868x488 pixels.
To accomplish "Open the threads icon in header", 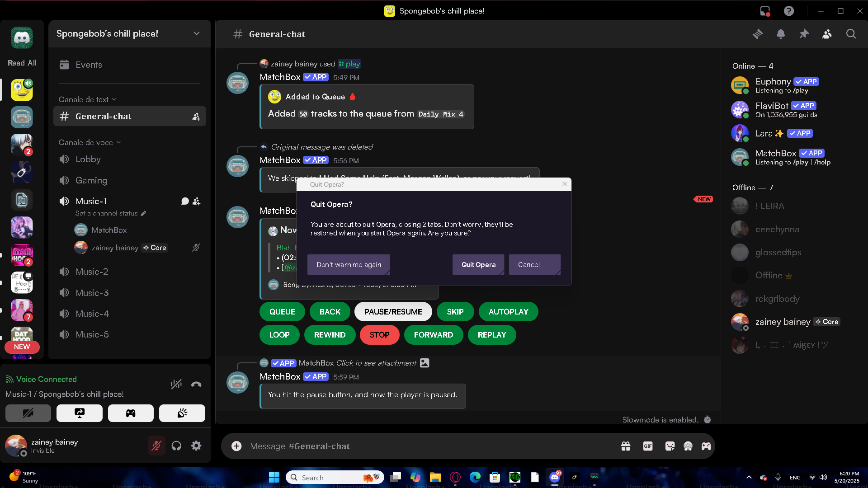I will [758, 34].
